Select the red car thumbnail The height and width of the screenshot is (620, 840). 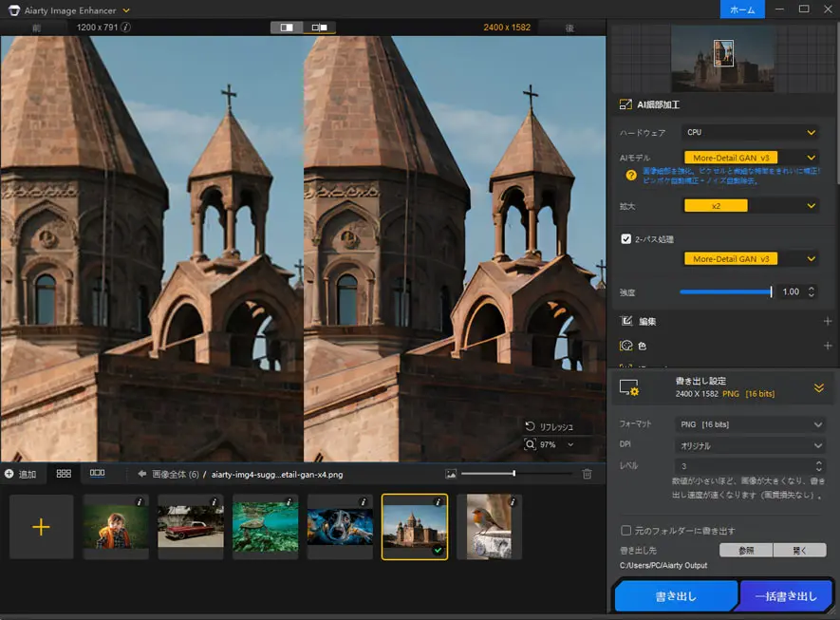(191, 527)
